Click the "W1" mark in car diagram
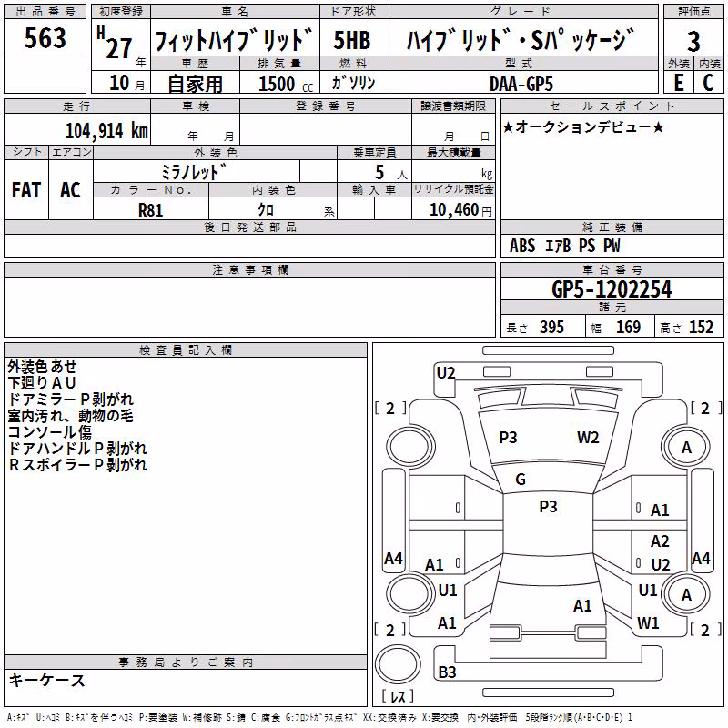Image resolution: width=728 pixels, height=728 pixels. click(648, 622)
